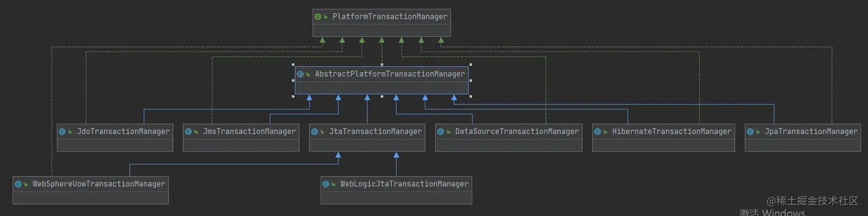The width and height of the screenshot is (868, 216).
Task: Click the PlatformTransactionManager interface icon
Action: click(318, 17)
